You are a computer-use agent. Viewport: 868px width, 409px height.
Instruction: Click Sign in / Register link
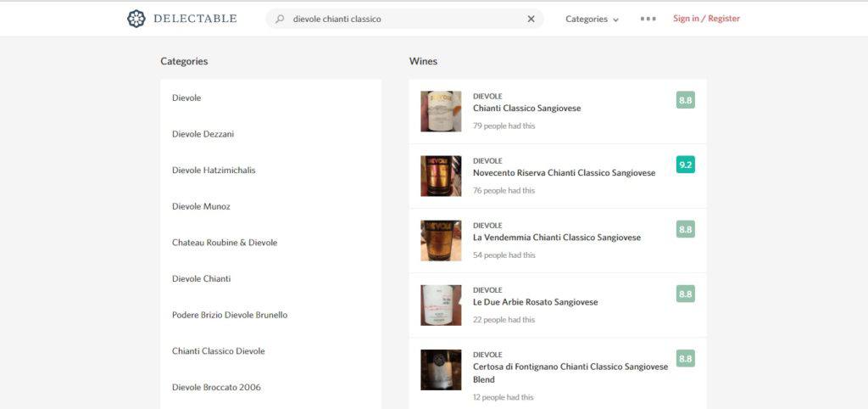tap(706, 19)
